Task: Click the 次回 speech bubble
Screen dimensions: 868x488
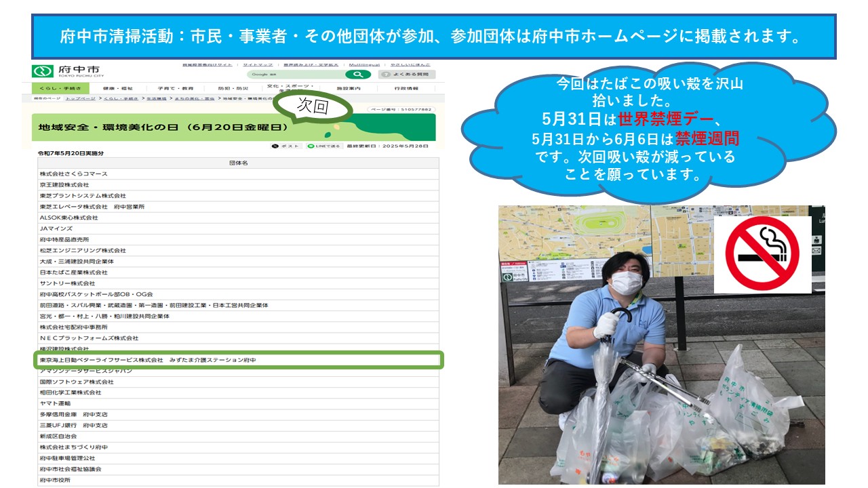Action: [x=313, y=106]
